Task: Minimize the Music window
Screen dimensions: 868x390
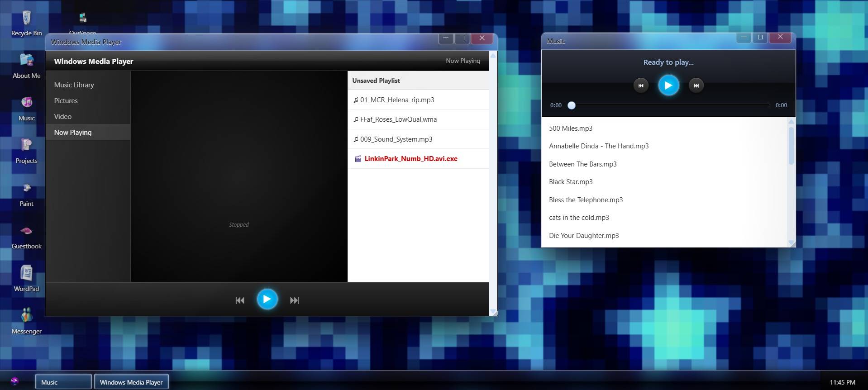Action: 744,38
